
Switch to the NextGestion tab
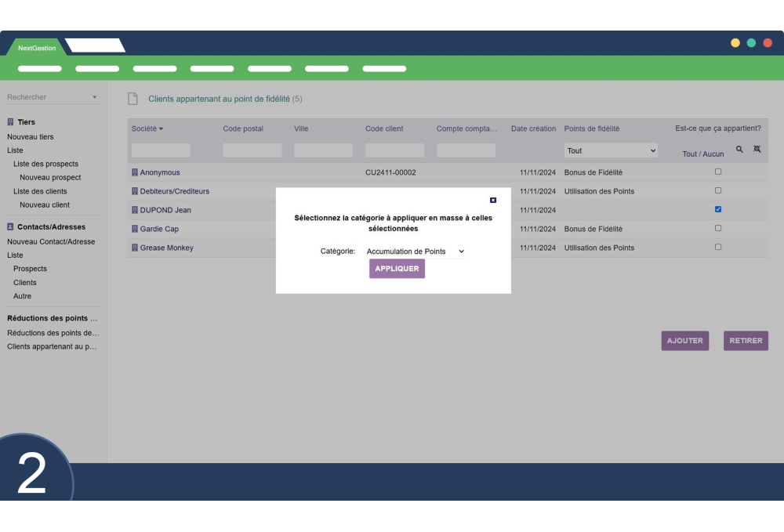pyautogui.click(x=37, y=48)
